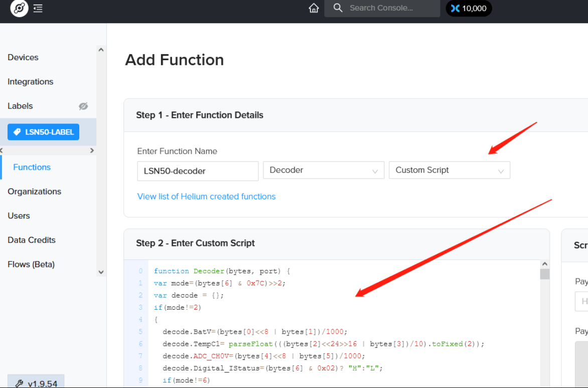Click the label list left arrow
The height and width of the screenshot is (388, 588).
2,151
